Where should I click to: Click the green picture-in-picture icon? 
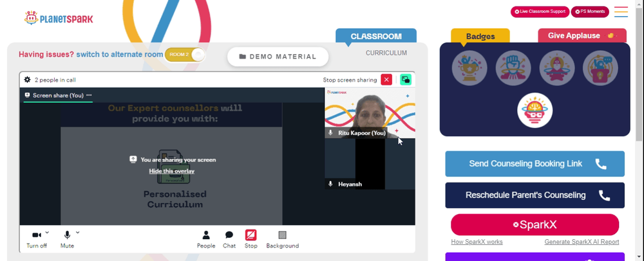point(406,80)
